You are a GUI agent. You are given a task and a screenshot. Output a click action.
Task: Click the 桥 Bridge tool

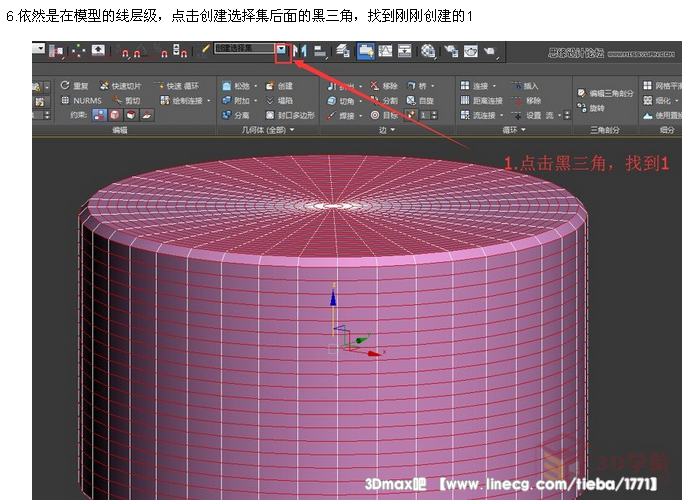coord(416,86)
